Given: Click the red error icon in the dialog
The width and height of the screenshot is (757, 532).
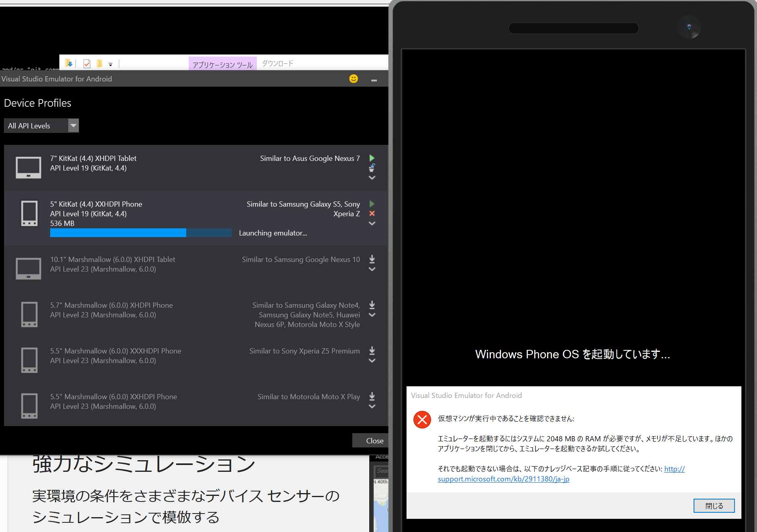Looking at the screenshot, I should pyautogui.click(x=422, y=420).
